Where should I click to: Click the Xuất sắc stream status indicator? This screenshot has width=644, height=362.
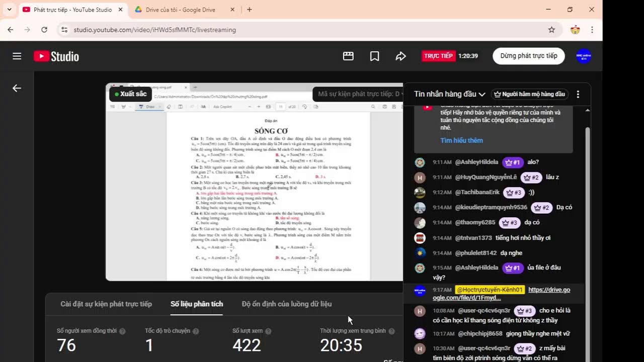(x=131, y=94)
